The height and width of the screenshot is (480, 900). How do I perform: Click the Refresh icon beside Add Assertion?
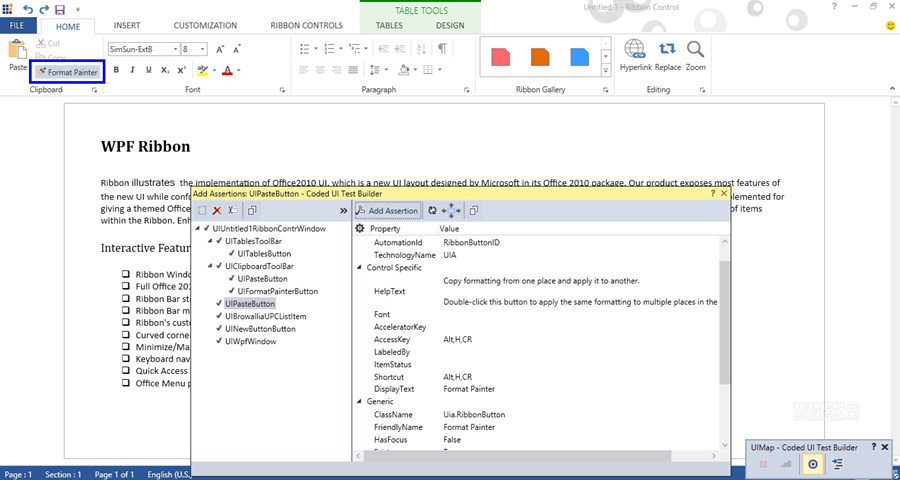pyautogui.click(x=432, y=211)
